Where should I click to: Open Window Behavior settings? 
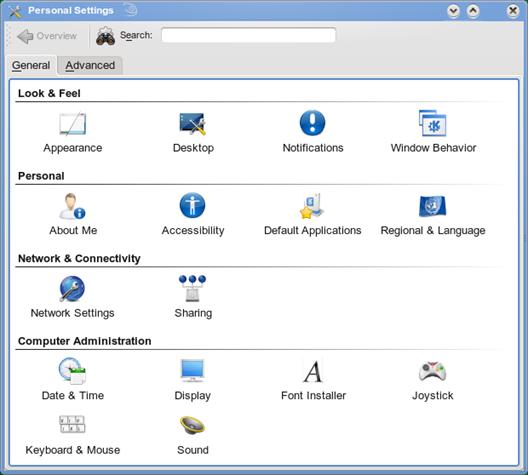pos(433,123)
